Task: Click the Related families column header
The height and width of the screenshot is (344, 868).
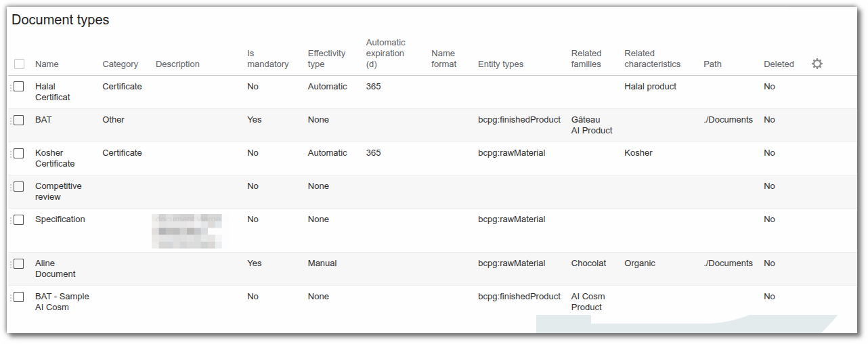Action: pyautogui.click(x=586, y=59)
